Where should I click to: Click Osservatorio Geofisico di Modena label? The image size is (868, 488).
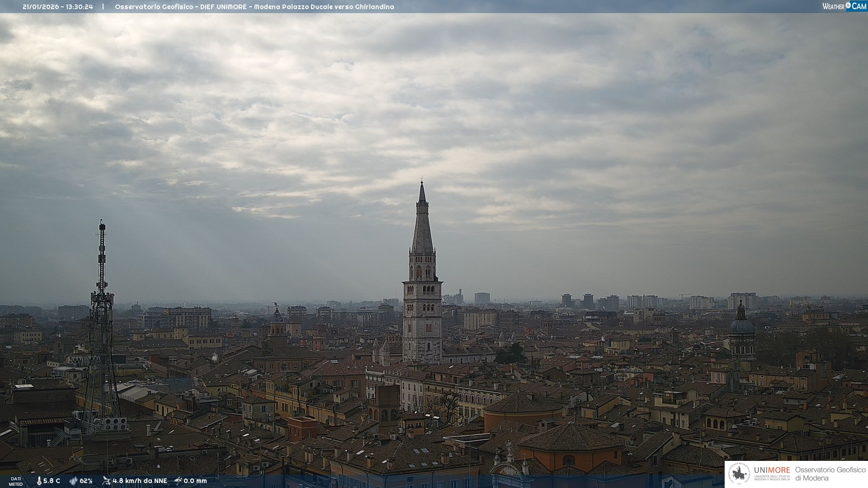point(830,474)
